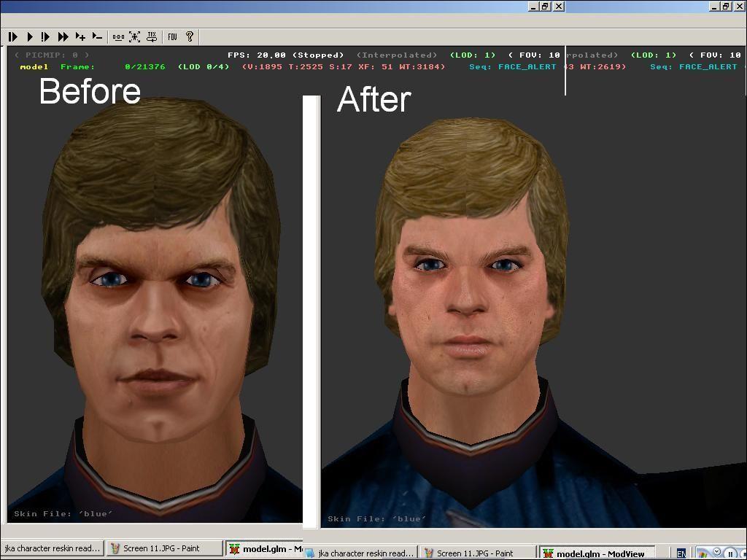Image resolution: width=747 pixels, height=560 pixels.
Task: Click the white Before label text
Action: [x=90, y=92]
